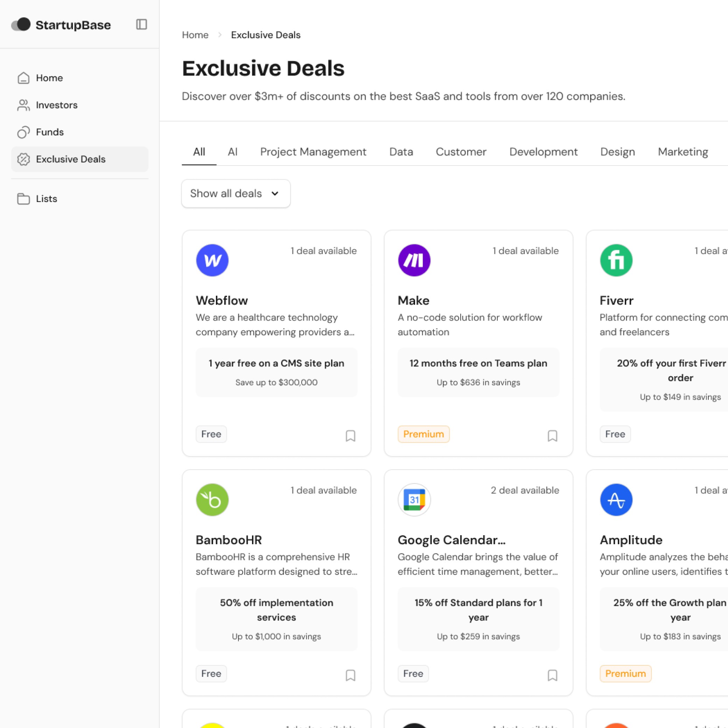Select the Development category tab
728x728 pixels.
[x=543, y=152]
